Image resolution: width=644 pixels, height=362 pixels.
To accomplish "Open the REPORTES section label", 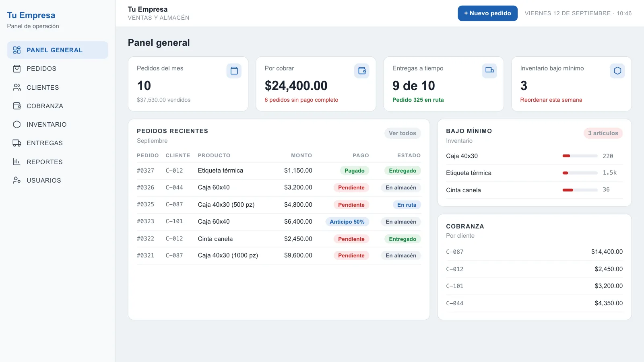I will click(45, 162).
